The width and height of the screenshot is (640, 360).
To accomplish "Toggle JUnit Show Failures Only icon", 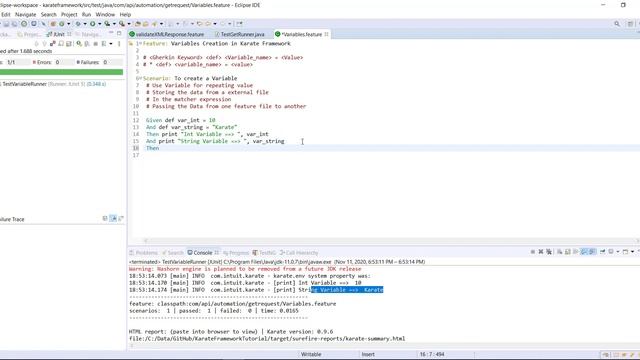I will [52, 44].
